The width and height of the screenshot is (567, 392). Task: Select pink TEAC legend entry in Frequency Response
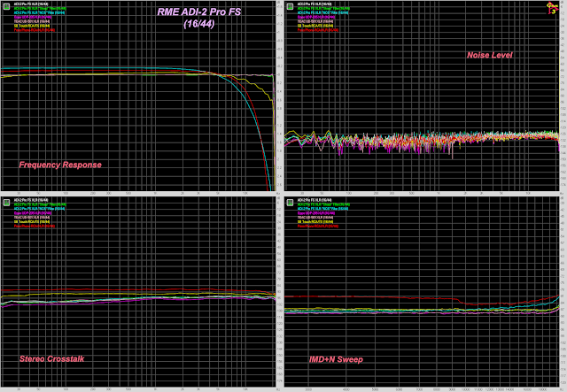pyautogui.click(x=32, y=21)
